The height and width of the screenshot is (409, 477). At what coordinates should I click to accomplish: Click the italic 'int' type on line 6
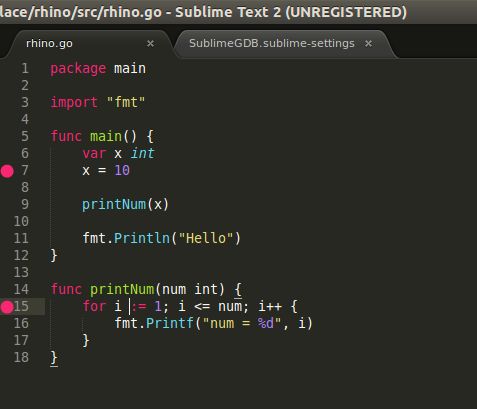pos(142,153)
